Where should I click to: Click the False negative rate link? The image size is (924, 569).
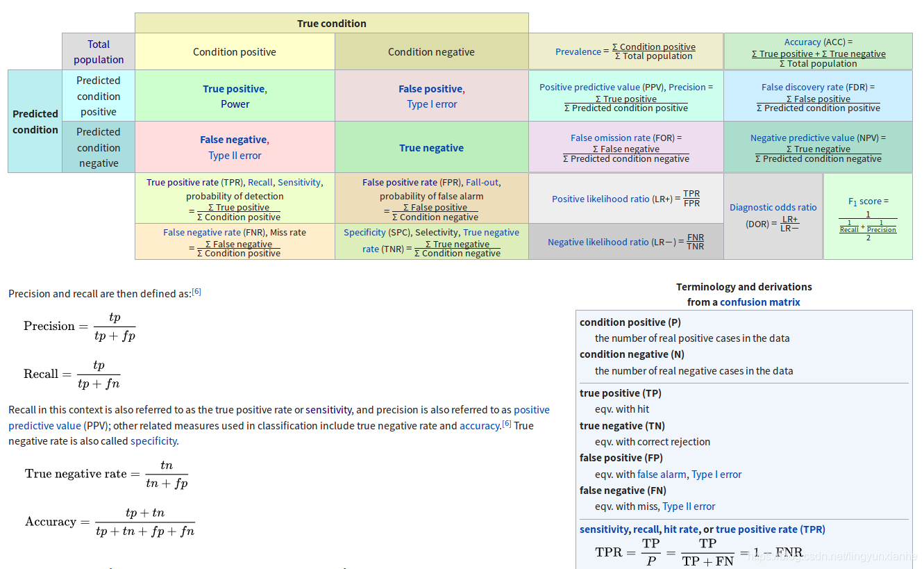tap(202, 233)
